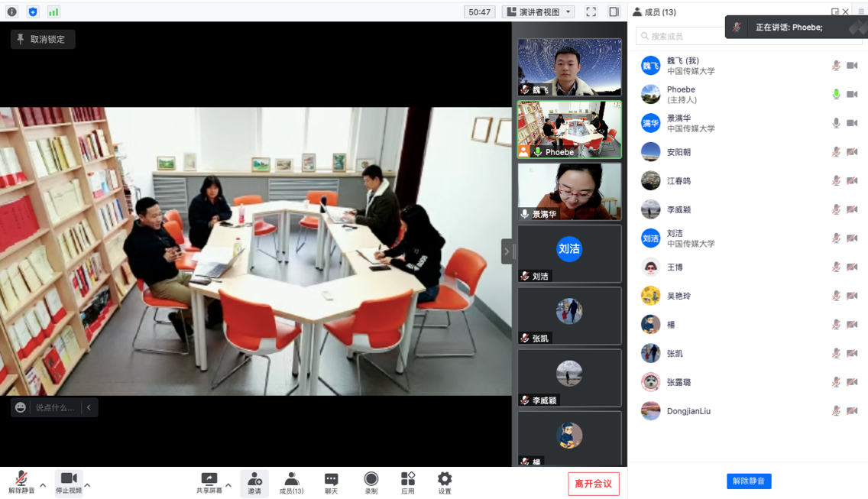Open the speaker view dropdown
The image size is (868, 499).
539,12
